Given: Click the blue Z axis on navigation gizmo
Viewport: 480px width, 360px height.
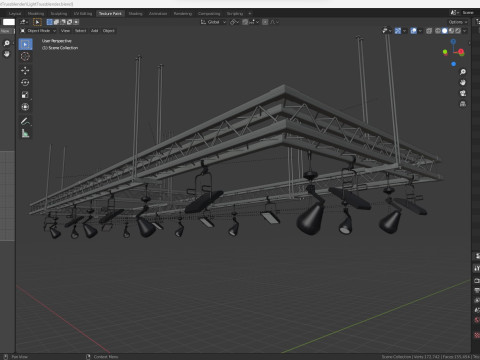Looking at the screenshot, I should [x=453, y=42].
